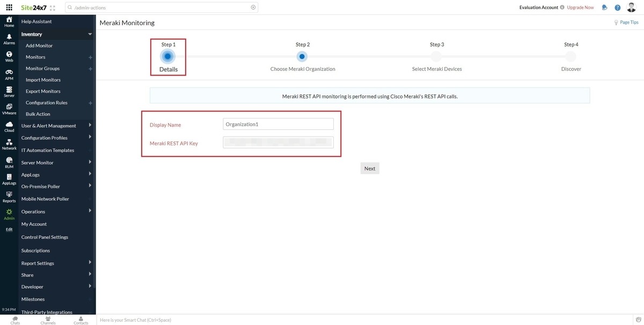Click the Step 4 Discover marker
The width and height of the screenshot is (644, 325).
pyautogui.click(x=571, y=56)
